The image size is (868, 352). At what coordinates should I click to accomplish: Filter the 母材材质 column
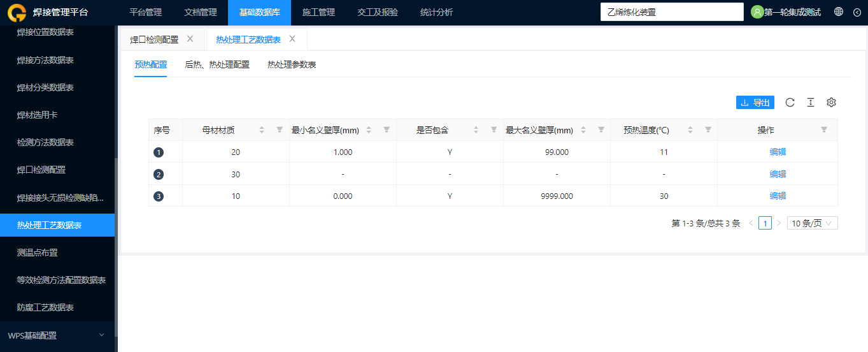(x=280, y=130)
